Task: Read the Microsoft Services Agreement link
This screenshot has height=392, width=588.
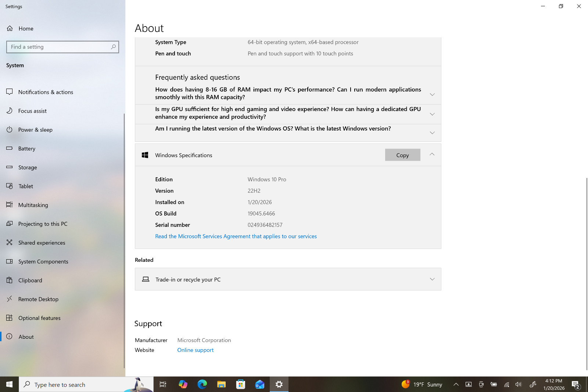Action: click(236, 236)
